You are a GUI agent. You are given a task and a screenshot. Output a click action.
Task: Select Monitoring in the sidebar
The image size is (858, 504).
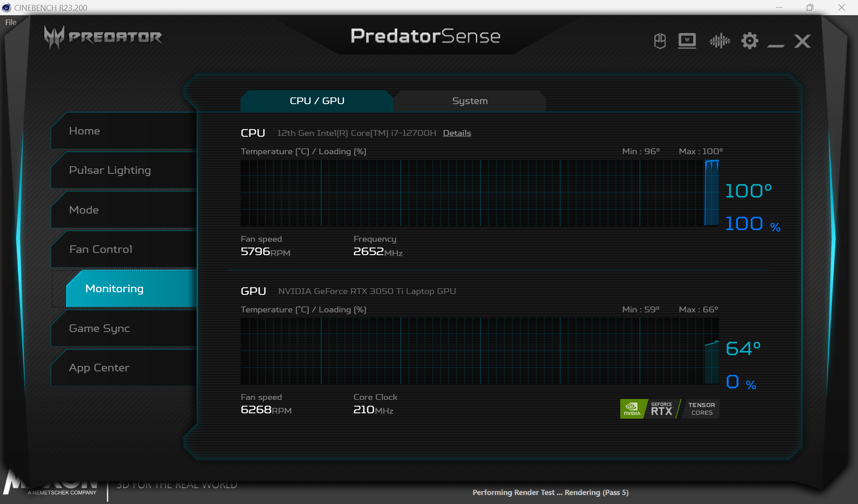131,289
